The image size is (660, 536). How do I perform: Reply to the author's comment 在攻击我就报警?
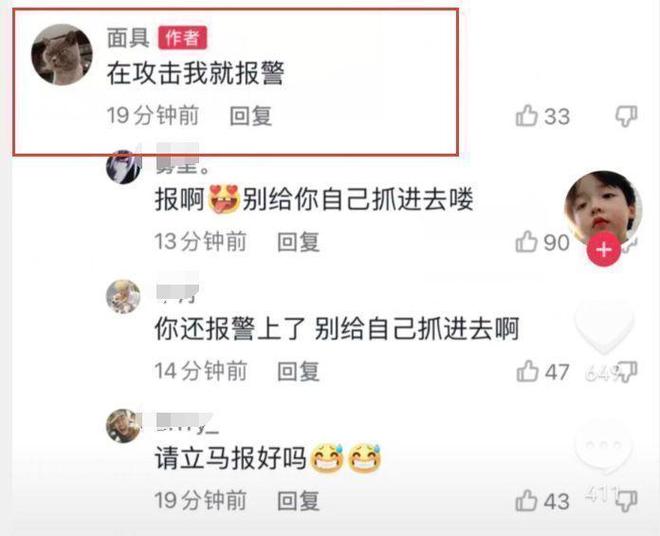click(x=251, y=116)
